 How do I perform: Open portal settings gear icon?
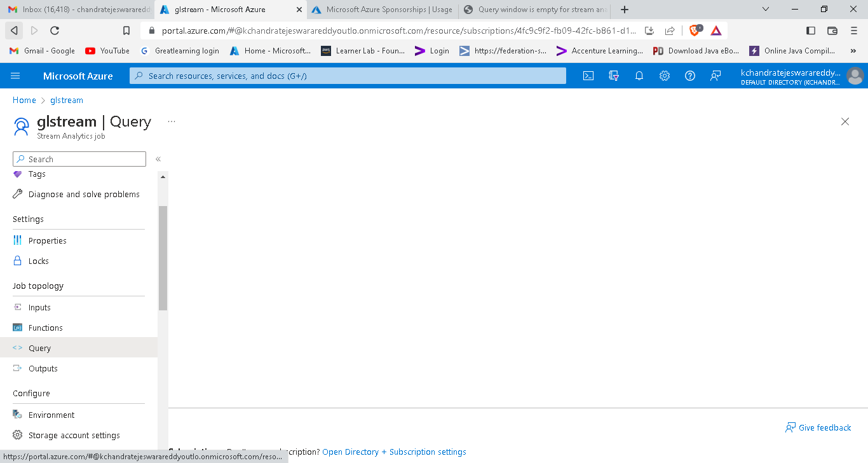[x=665, y=76]
